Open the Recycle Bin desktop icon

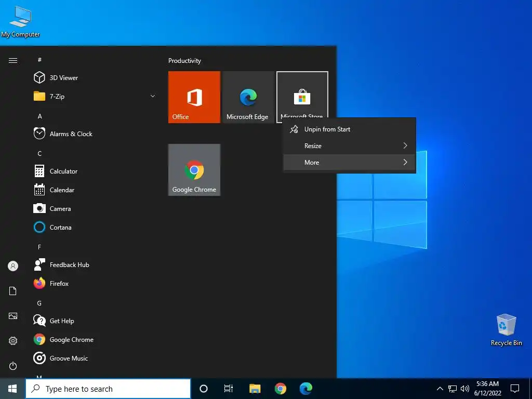coord(506,330)
